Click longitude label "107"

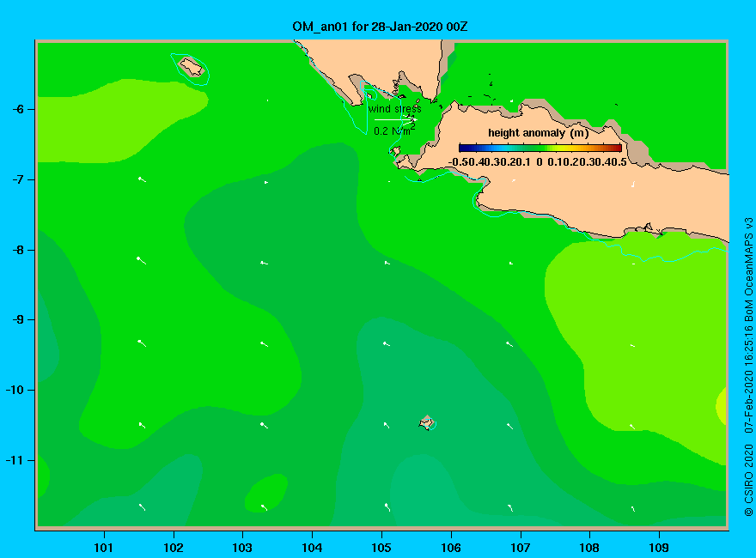click(521, 548)
